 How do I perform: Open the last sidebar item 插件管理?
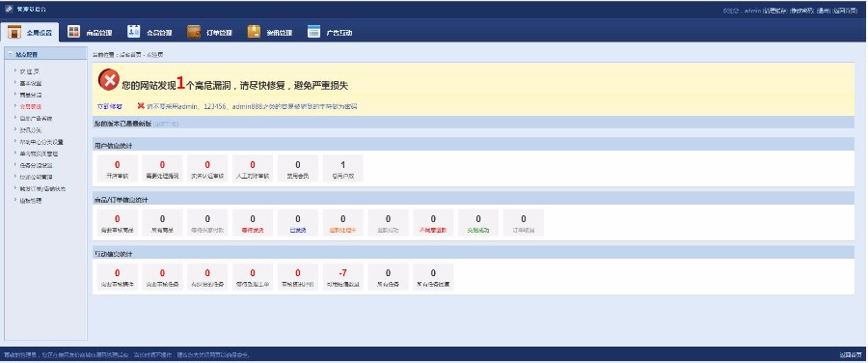[31, 201]
